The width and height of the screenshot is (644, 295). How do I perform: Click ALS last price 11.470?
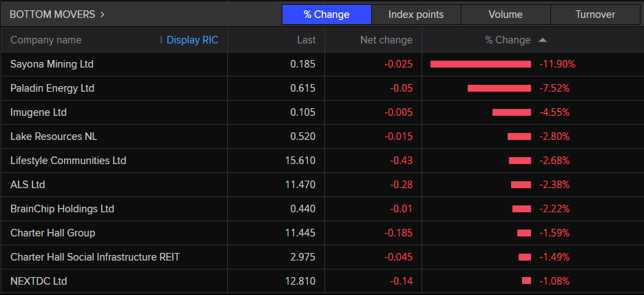300,185
